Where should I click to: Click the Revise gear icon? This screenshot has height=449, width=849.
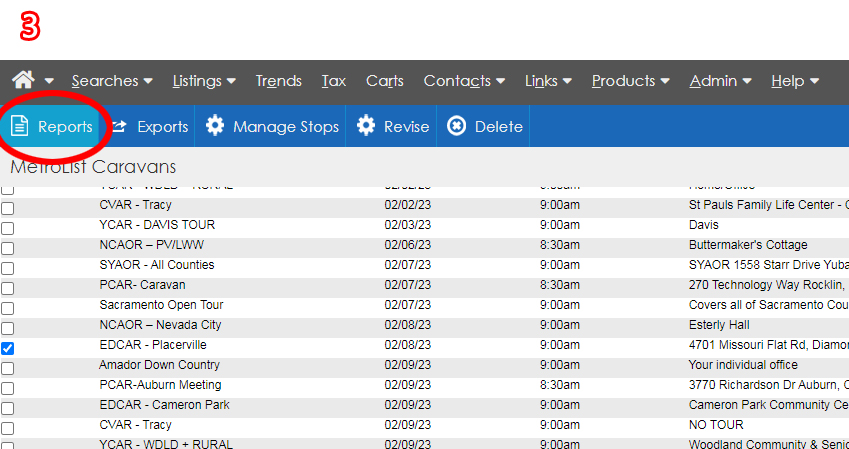point(366,126)
